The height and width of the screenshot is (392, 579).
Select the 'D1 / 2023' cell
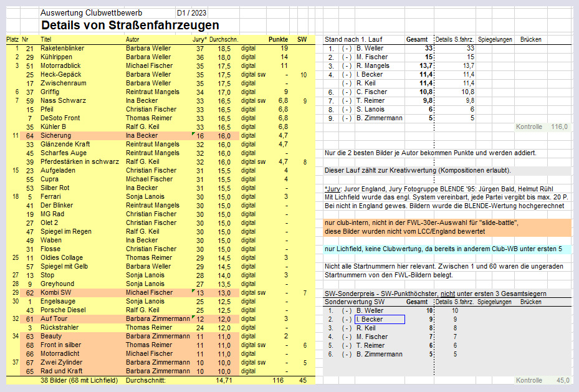click(x=191, y=13)
